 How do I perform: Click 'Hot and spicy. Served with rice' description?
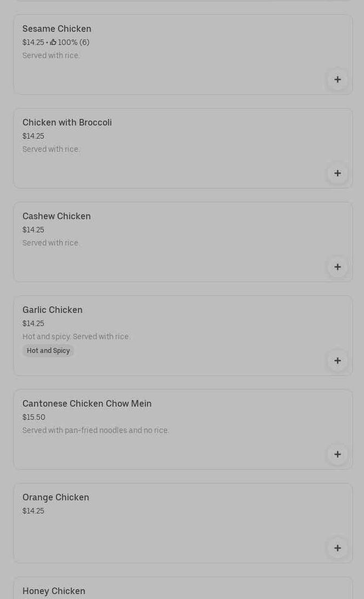tap(76, 336)
